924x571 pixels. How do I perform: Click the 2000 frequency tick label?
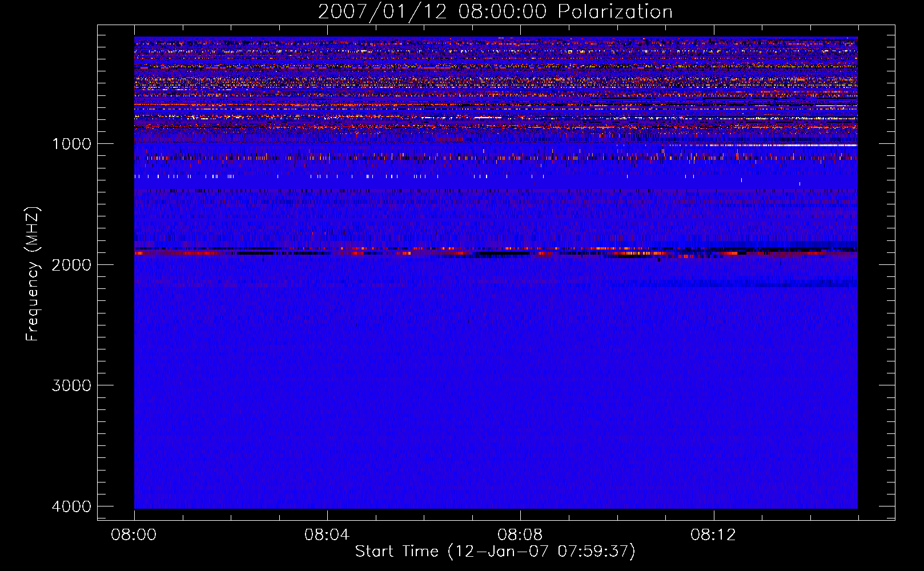(x=71, y=265)
